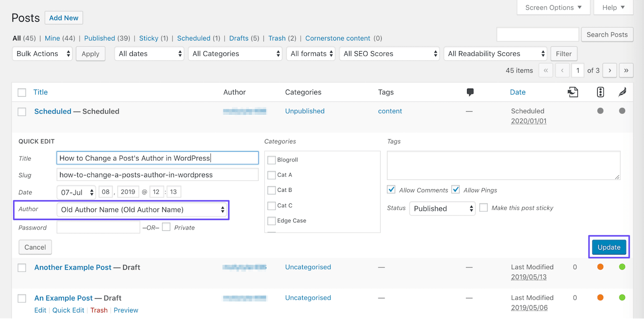The image size is (644, 319).
Task: Click the Yoast readability feather column icon
Action: [x=622, y=92]
